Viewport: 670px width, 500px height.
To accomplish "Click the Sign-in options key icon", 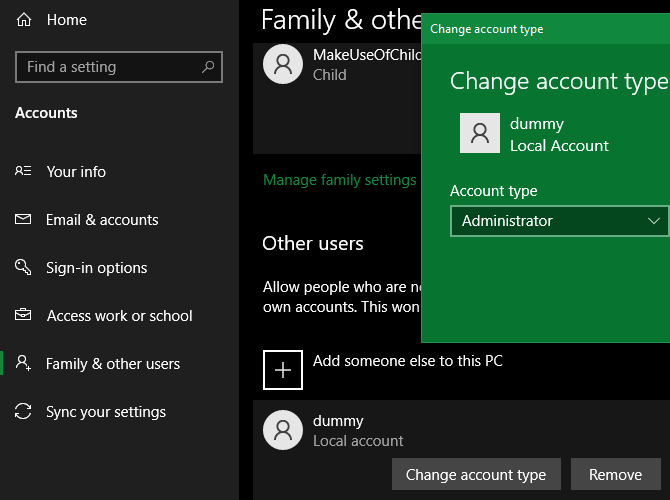I will (x=24, y=268).
